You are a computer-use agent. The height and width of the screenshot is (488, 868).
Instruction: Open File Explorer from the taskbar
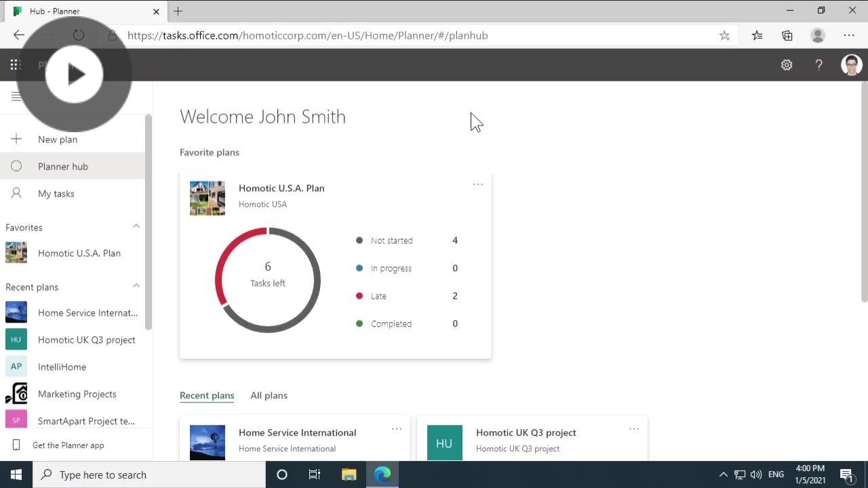349,474
